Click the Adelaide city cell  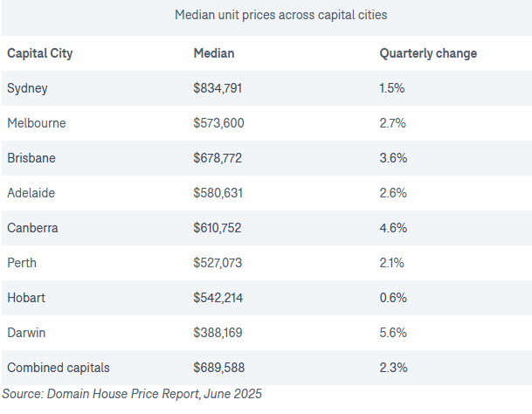point(31,193)
